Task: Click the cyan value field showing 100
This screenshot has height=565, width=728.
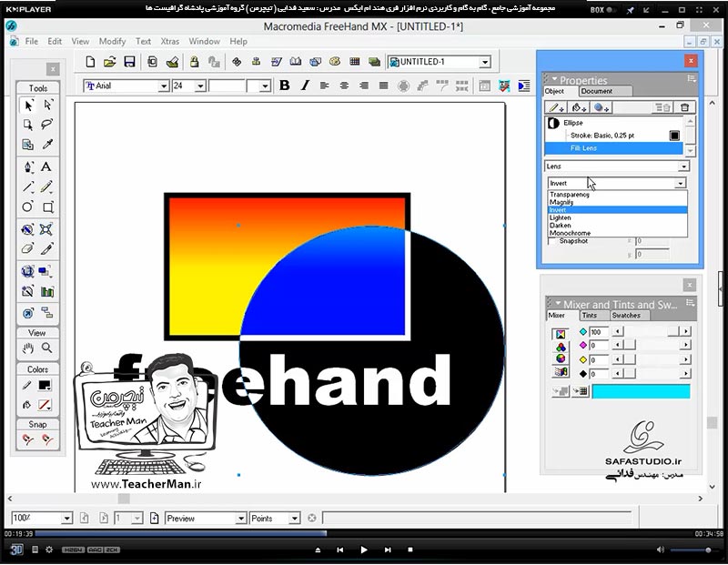Action: [599, 331]
